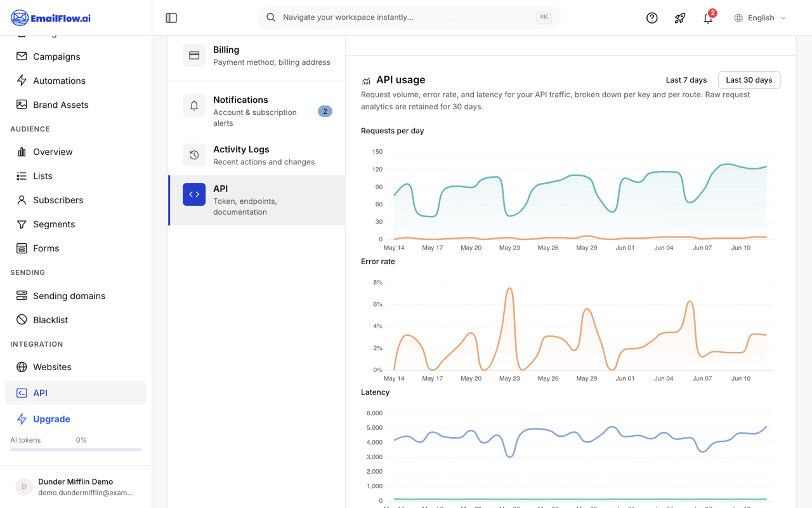Click the API terminal icon in sidebar

pyautogui.click(x=22, y=393)
